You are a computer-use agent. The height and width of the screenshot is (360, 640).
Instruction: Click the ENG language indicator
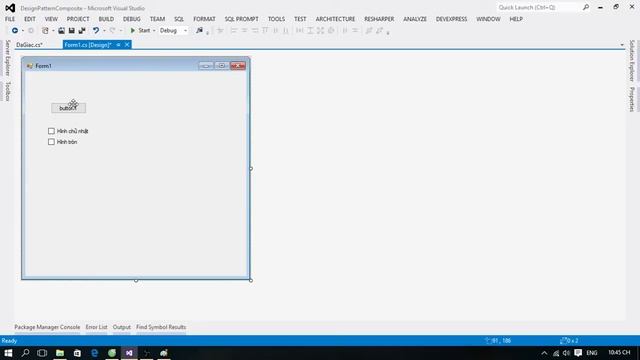[592, 353]
